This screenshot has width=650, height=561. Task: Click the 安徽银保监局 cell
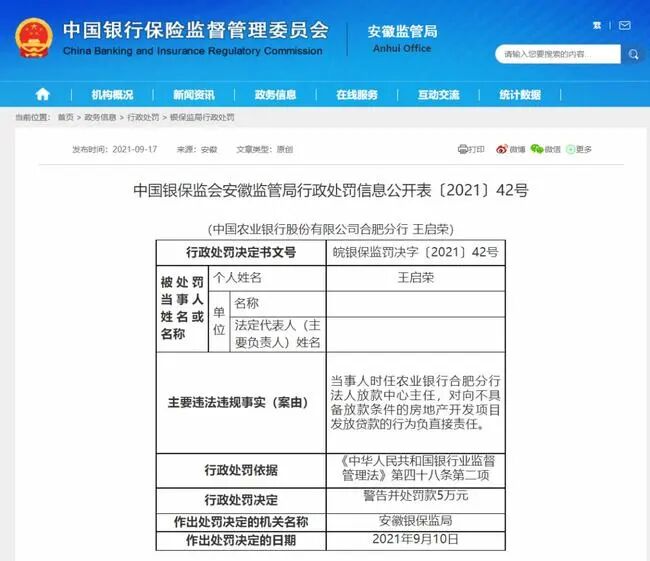(416, 522)
